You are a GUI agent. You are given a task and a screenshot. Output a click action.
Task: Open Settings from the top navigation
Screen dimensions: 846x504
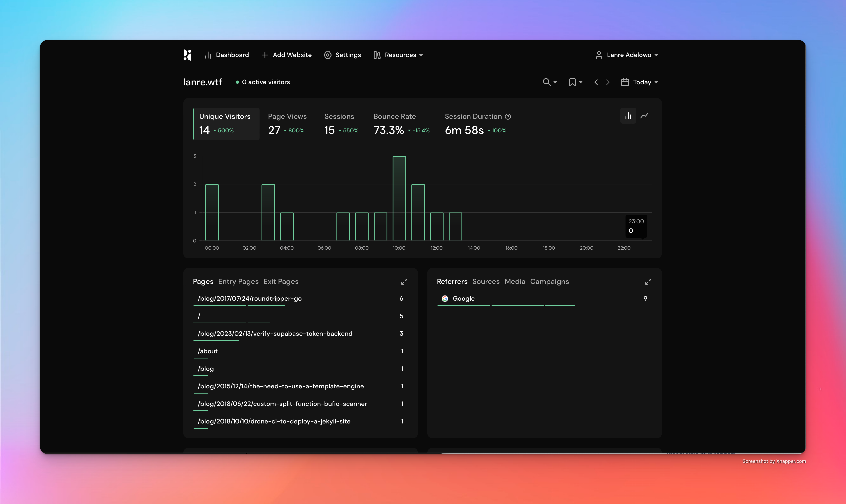click(342, 55)
